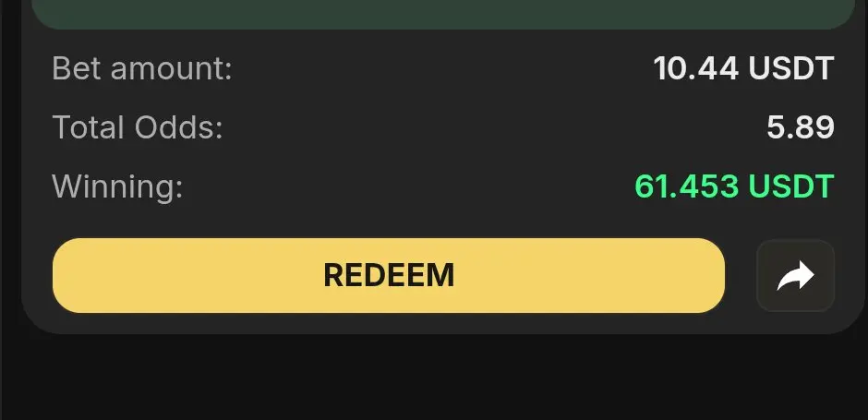Select the Winning label

117,186
